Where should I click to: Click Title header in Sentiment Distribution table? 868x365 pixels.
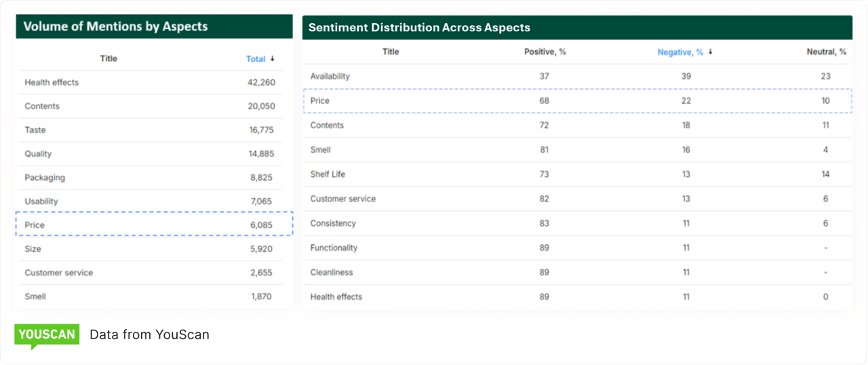[391, 52]
